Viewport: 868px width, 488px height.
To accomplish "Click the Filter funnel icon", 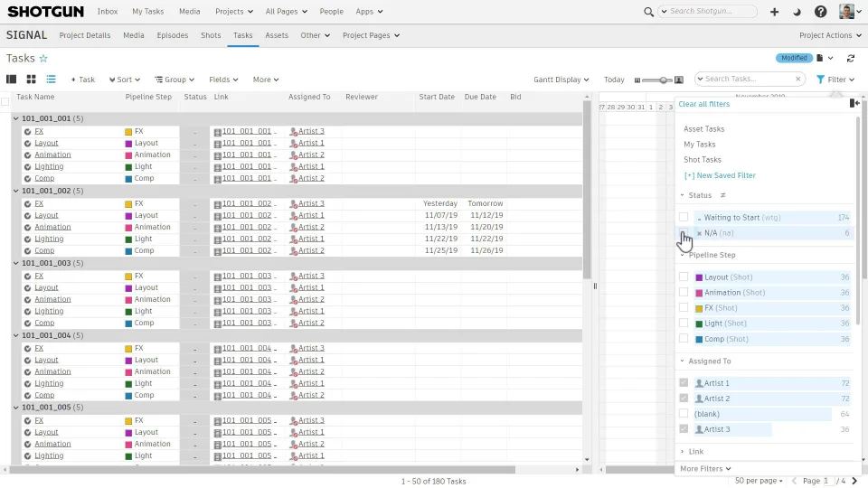I will (820, 80).
